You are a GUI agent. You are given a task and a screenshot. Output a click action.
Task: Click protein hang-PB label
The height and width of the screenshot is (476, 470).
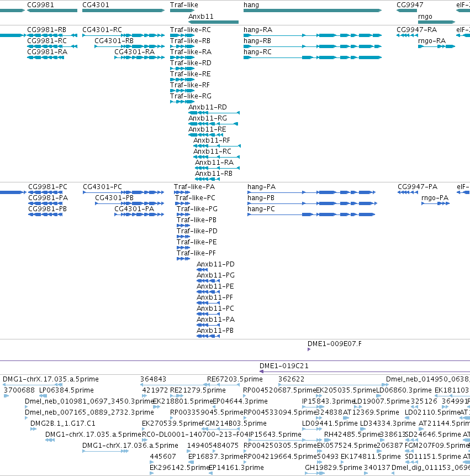pyautogui.click(x=261, y=198)
